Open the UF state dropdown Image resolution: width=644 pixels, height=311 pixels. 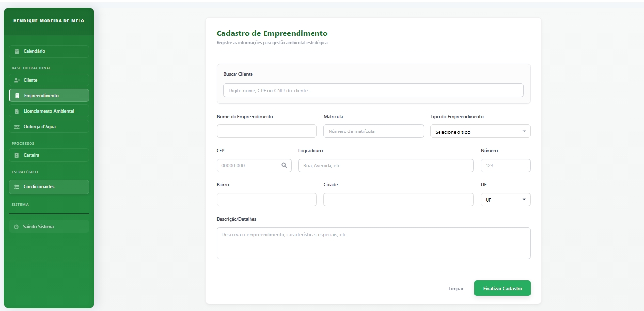point(505,199)
